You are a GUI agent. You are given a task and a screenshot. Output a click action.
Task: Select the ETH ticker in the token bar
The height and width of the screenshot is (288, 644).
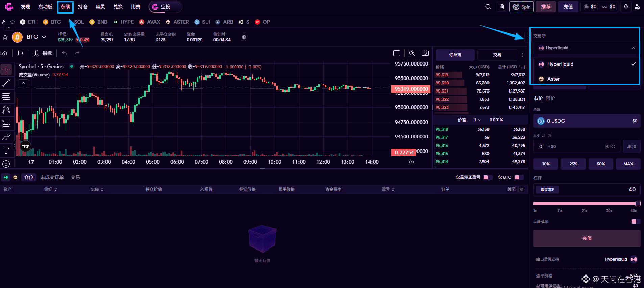pos(29,22)
